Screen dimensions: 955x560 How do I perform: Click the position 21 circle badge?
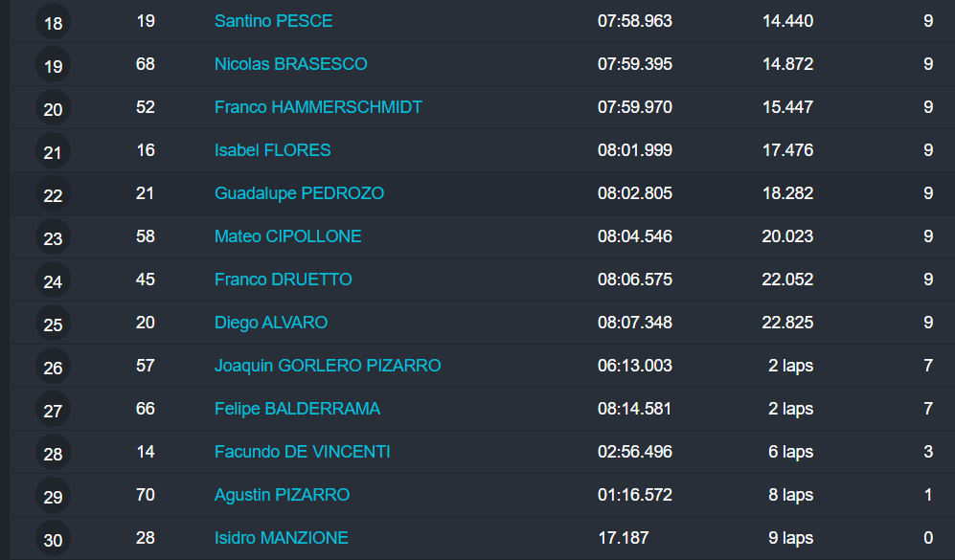[53, 151]
